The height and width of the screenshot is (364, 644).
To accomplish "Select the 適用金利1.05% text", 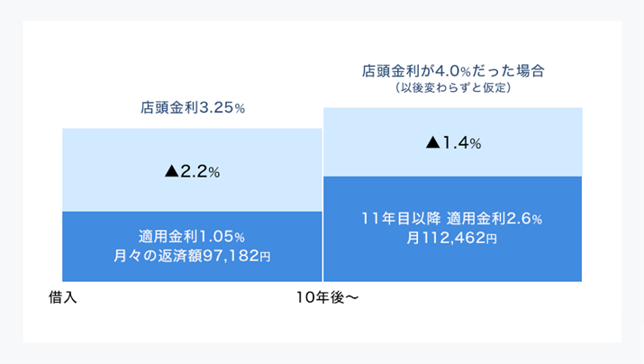I will [x=193, y=237].
